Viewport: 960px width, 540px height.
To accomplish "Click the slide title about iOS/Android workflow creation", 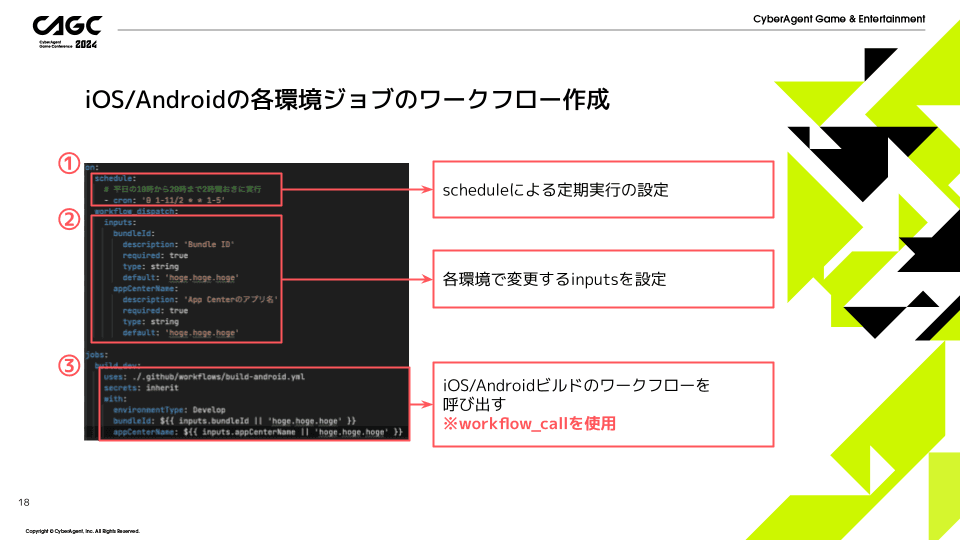I will point(347,101).
